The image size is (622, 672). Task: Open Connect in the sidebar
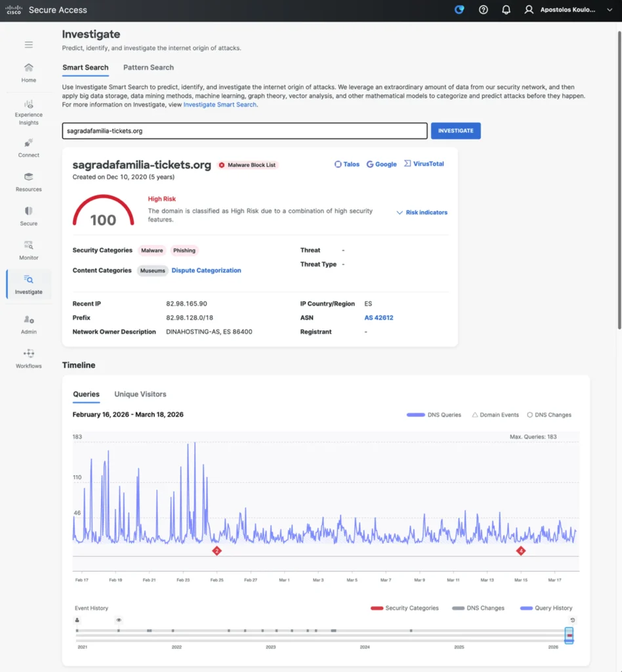(28, 143)
